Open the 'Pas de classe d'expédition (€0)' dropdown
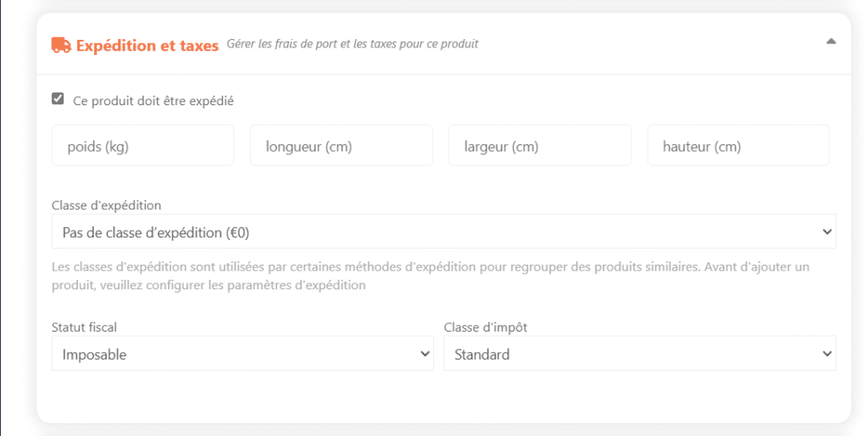Viewport: 868px width, 436px height. coord(443,232)
